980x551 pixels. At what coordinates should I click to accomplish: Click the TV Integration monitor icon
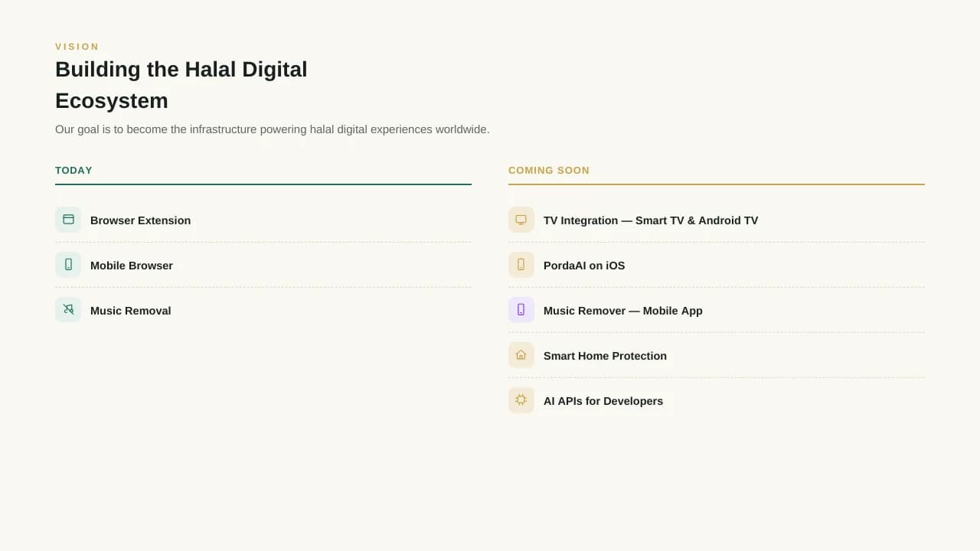coord(521,220)
